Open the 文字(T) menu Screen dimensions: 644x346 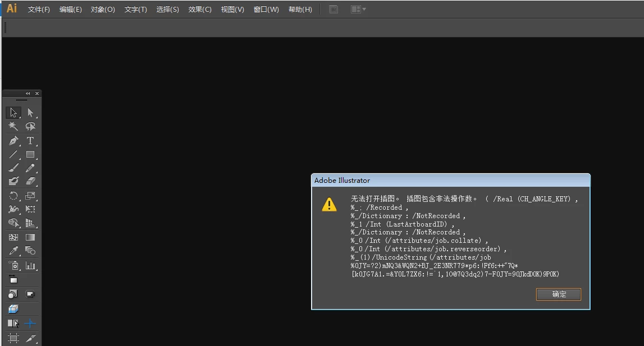(135, 9)
